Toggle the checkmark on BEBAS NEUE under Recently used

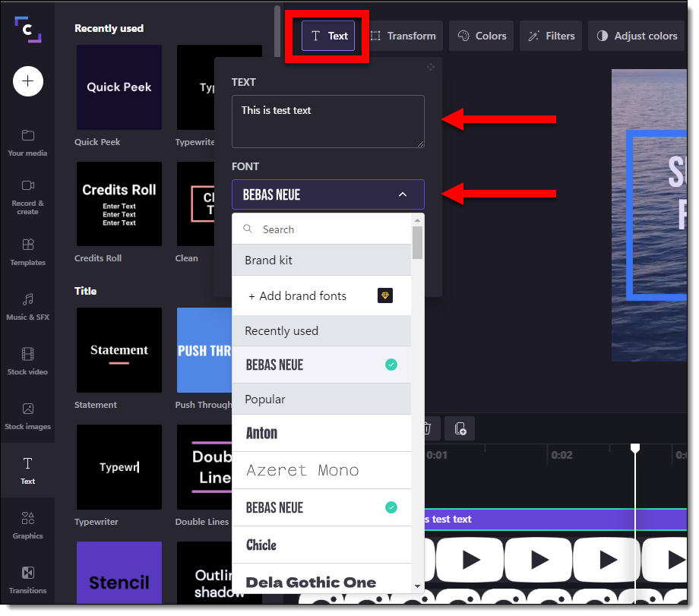391,365
